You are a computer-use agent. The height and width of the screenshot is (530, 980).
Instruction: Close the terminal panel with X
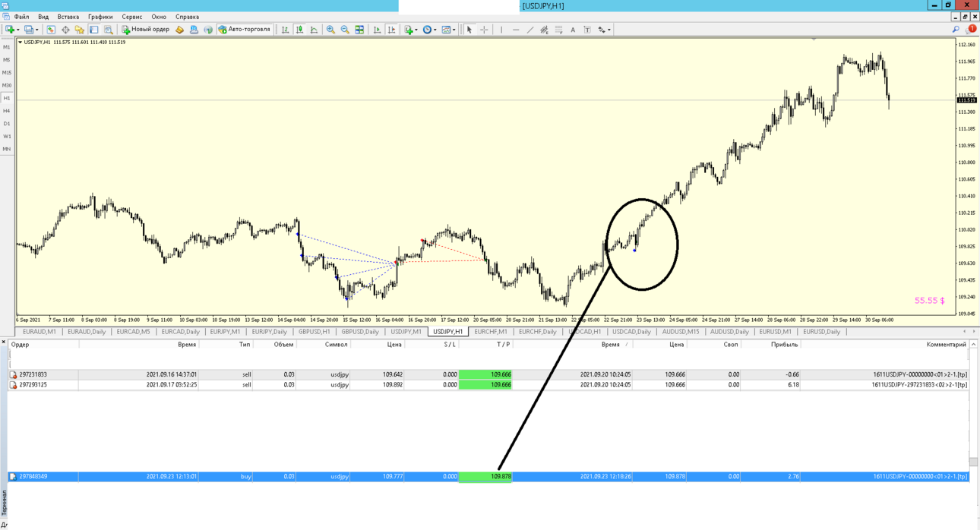click(x=4, y=342)
